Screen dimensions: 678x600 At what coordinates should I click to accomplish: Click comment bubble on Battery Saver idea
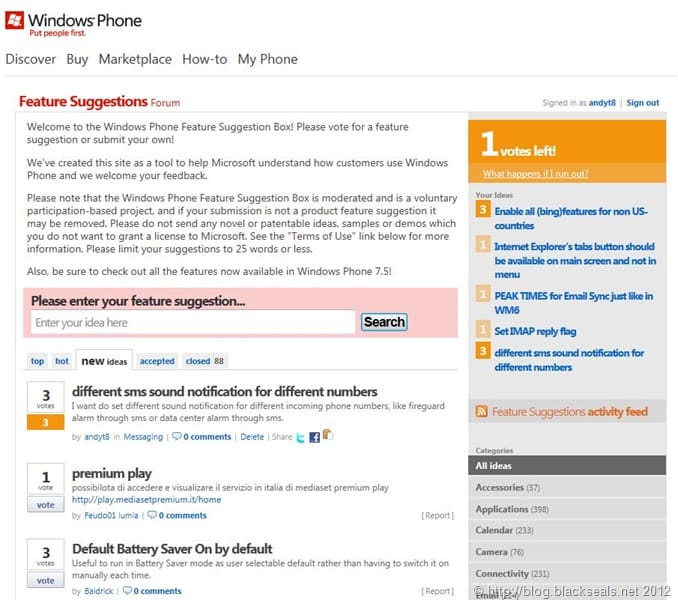pos(127,590)
